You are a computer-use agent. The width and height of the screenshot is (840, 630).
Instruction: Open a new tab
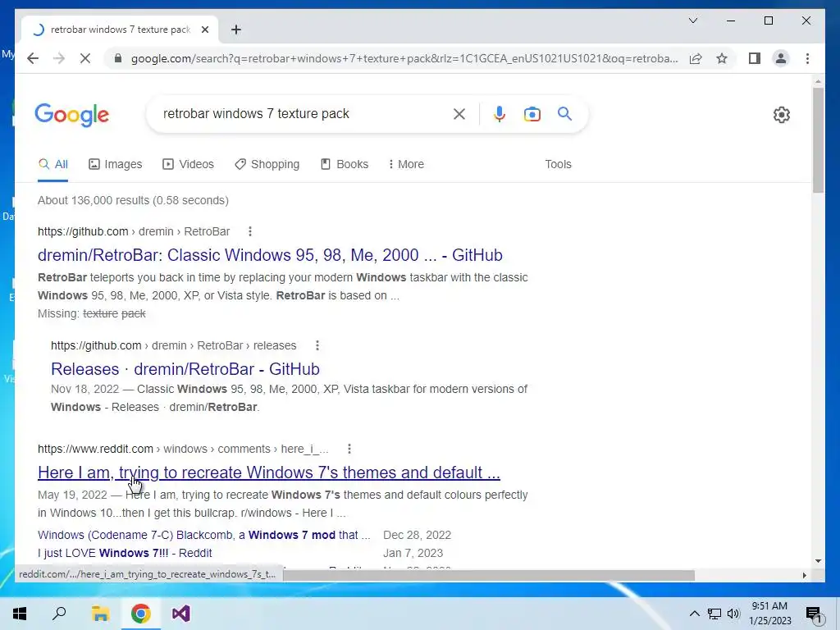235,30
